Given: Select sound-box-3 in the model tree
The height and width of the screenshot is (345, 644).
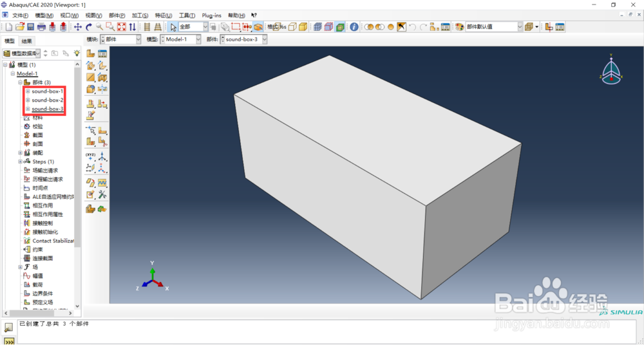Looking at the screenshot, I should pos(48,109).
